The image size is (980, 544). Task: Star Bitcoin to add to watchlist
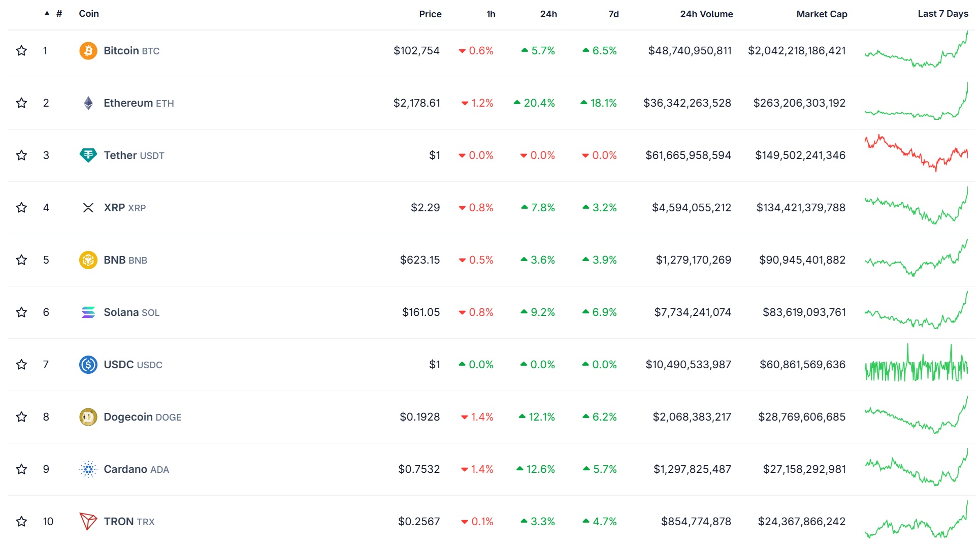pyautogui.click(x=21, y=51)
